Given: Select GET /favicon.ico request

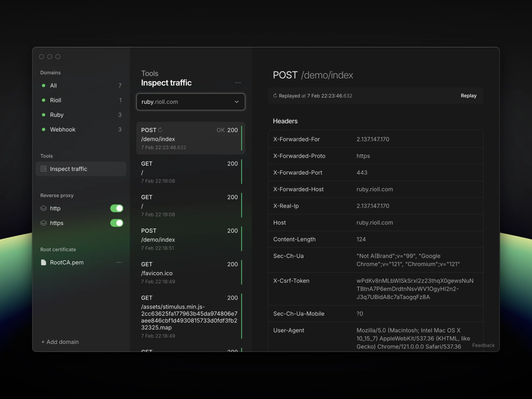Looking at the screenshot, I should [x=191, y=272].
